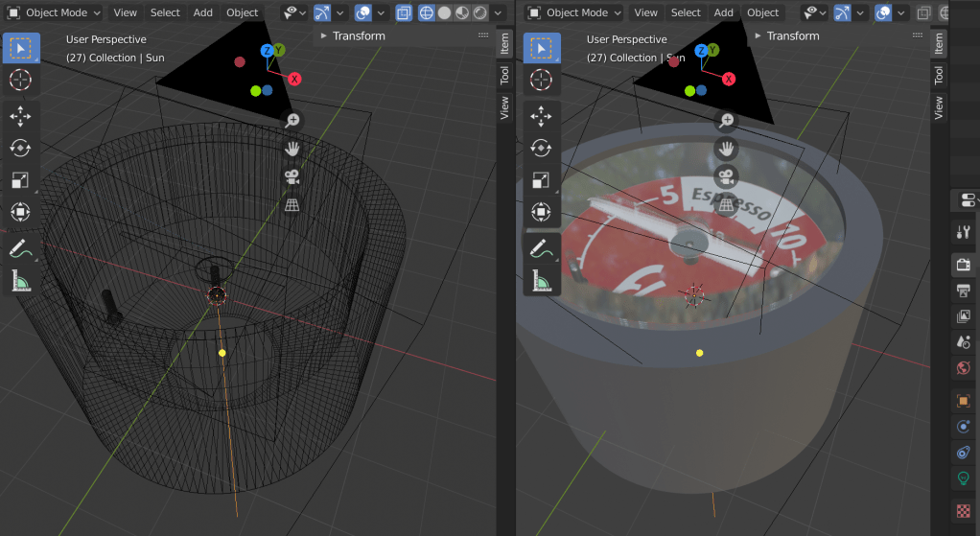Viewport: 980px width, 536px height.
Task: Open the Select menu in right viewport
Action: [x=686, y=12]
